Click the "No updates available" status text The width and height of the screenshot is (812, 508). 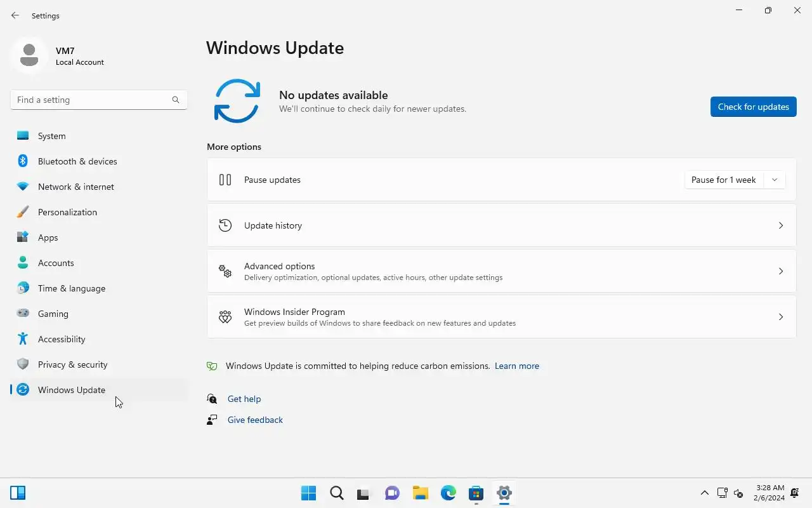333,95
